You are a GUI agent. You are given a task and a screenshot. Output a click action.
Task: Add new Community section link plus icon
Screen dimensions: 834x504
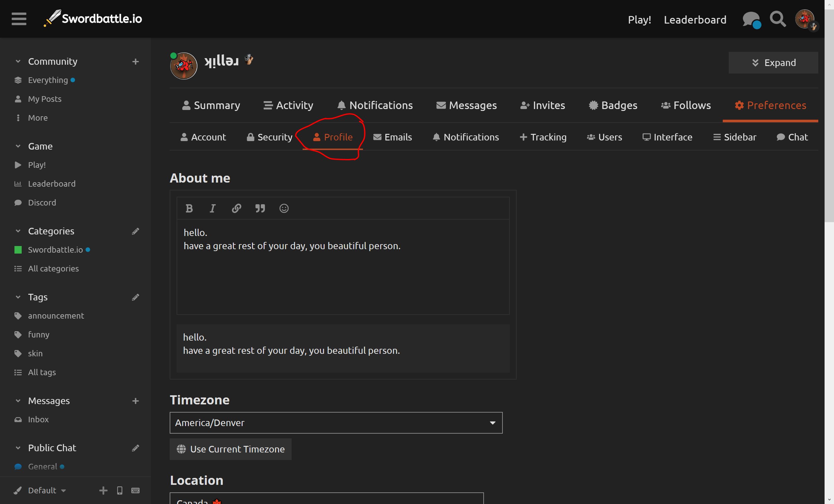135,62
